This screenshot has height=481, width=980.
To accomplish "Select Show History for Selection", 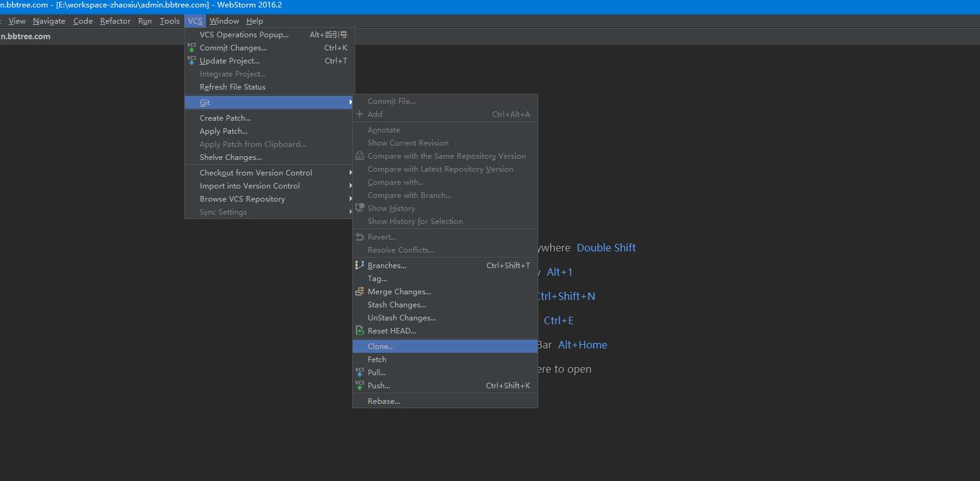I will pyautogui.click(x=445, y=221).
